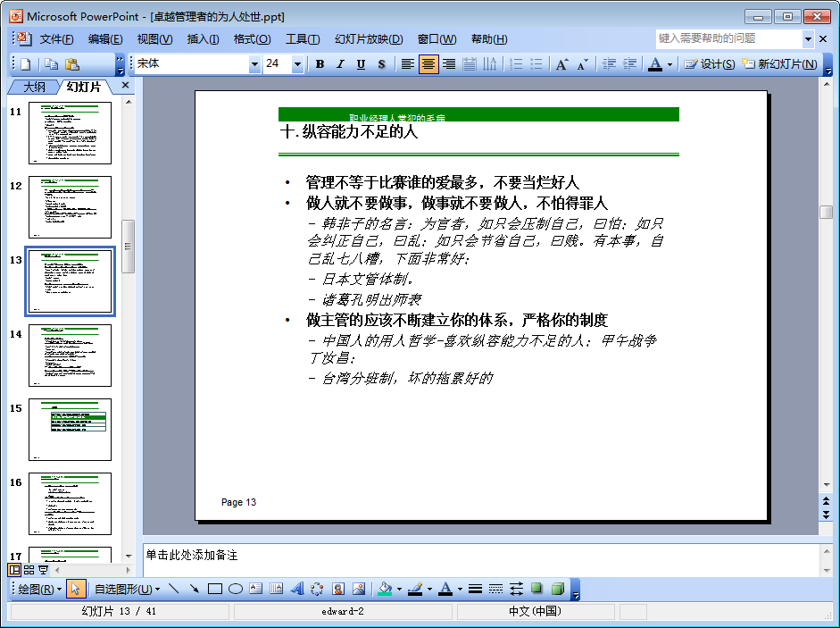
Task: Open 3-D style options
Action: coord(558,589)
